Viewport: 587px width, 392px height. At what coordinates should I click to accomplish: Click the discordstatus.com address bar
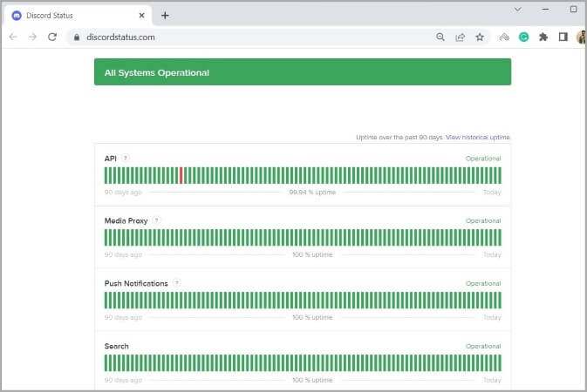tap(253, 37)
